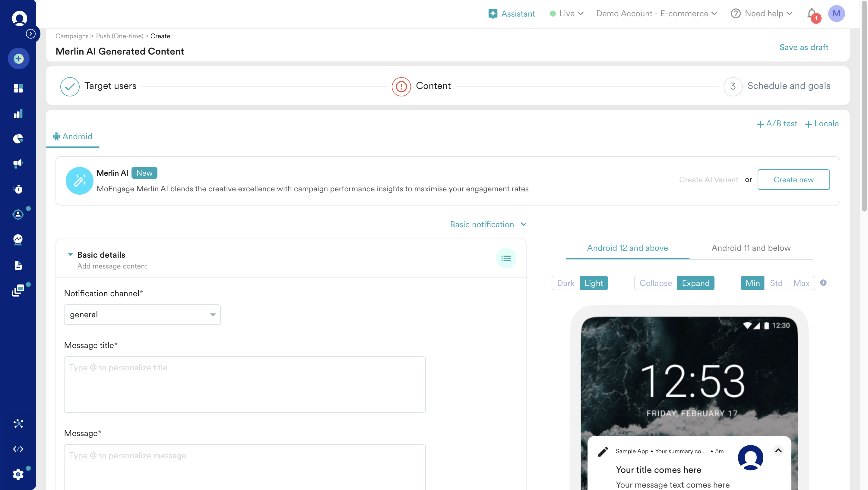Open the bar chart analytics icon
This screenshot has width=868, height=490.
pyautogui.click(x=18, y=114)
